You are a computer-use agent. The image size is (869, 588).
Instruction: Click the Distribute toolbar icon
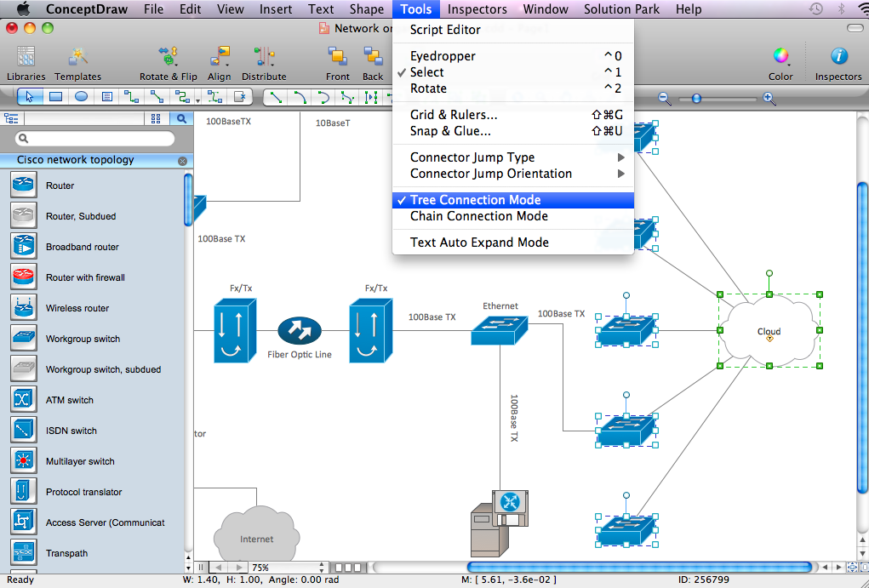coord(264,62)
